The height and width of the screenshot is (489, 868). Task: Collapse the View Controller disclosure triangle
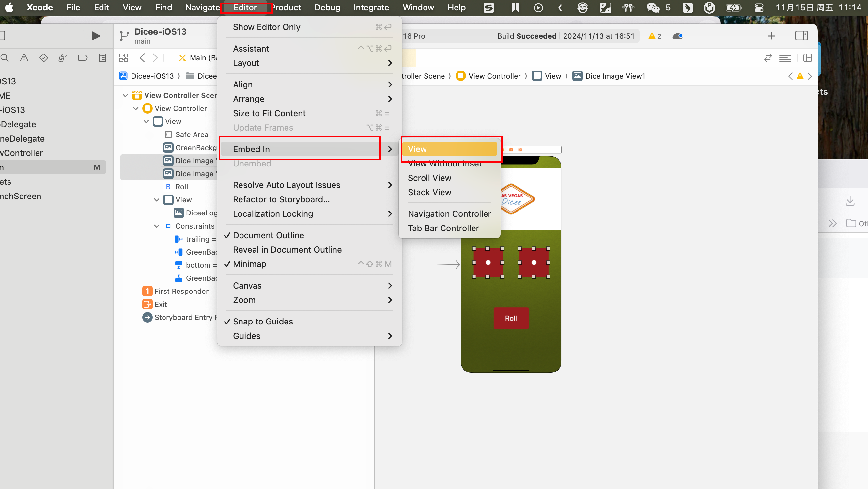[x=136, y=108]
